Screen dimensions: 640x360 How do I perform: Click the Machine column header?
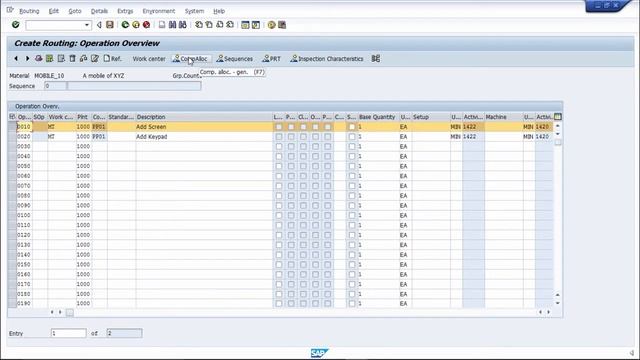coord(504,117)
